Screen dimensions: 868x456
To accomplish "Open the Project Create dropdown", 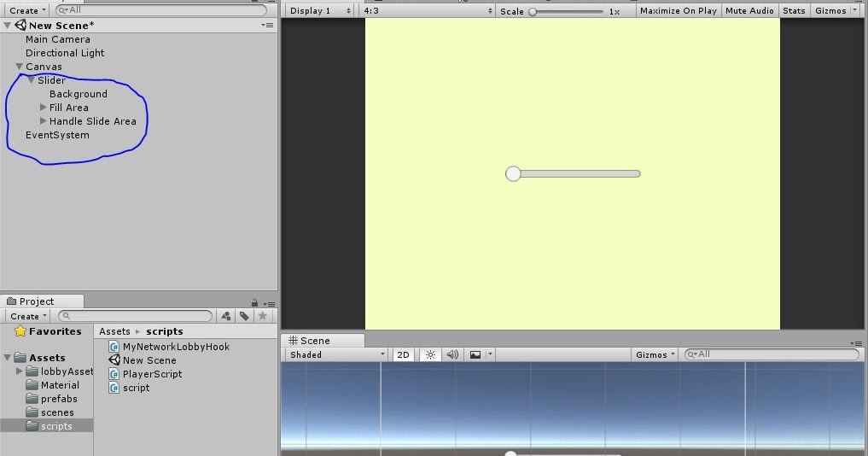I will (x=26, y=316).
